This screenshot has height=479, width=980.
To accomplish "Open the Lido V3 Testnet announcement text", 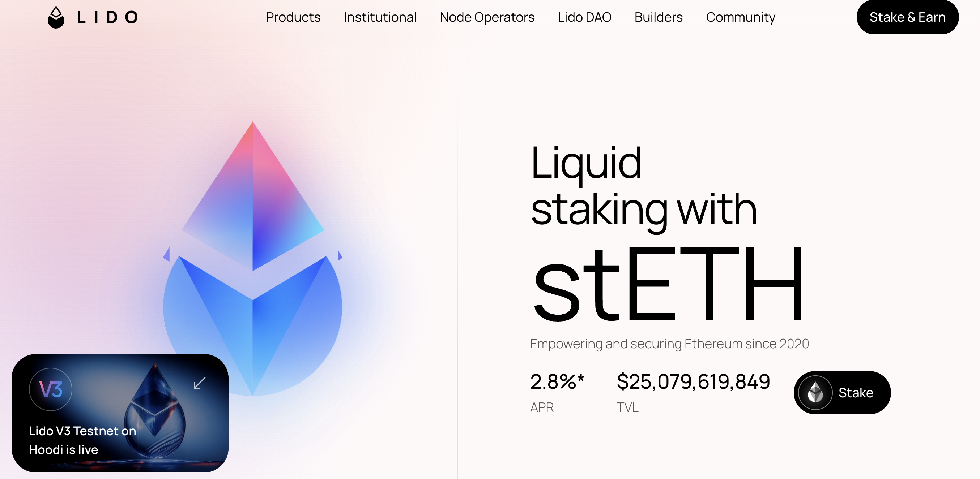I will coord(82,440).
